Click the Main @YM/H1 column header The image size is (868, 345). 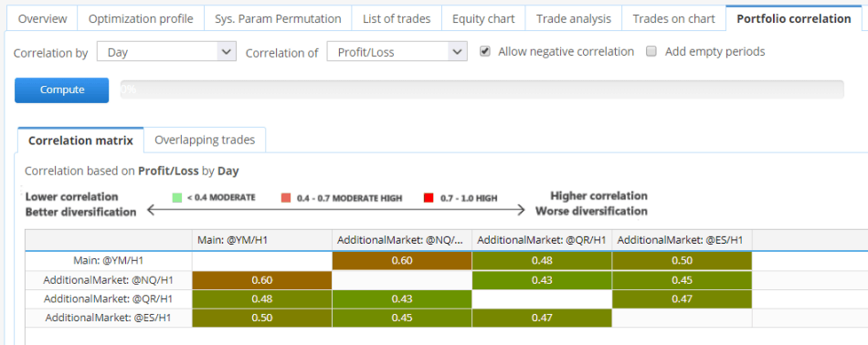tap(262, 241)
